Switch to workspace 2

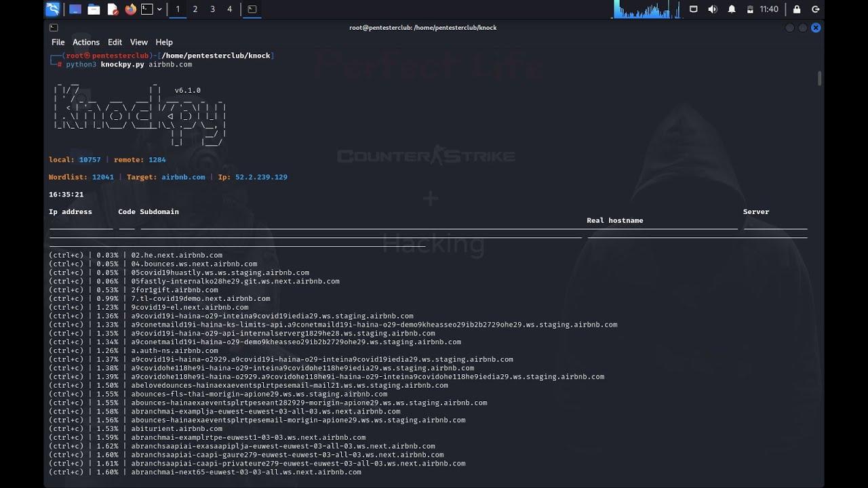(x=195, y=9)
